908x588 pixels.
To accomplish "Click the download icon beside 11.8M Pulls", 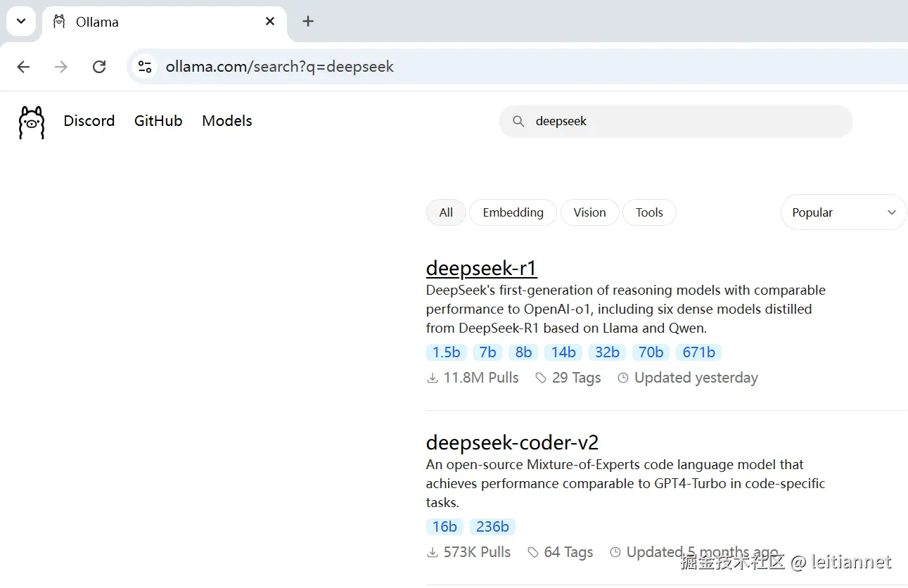I will point(433,378).
